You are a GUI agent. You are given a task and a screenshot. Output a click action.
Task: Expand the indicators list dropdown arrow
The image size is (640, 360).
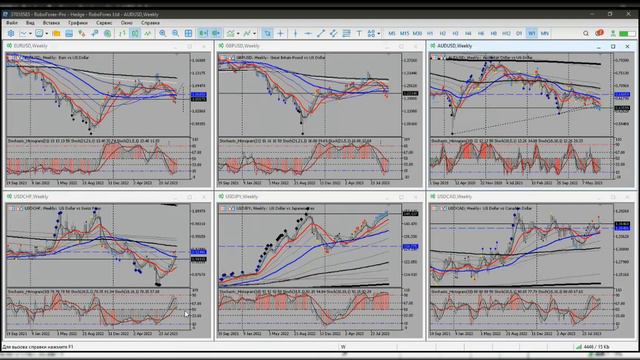coord(238,33)
